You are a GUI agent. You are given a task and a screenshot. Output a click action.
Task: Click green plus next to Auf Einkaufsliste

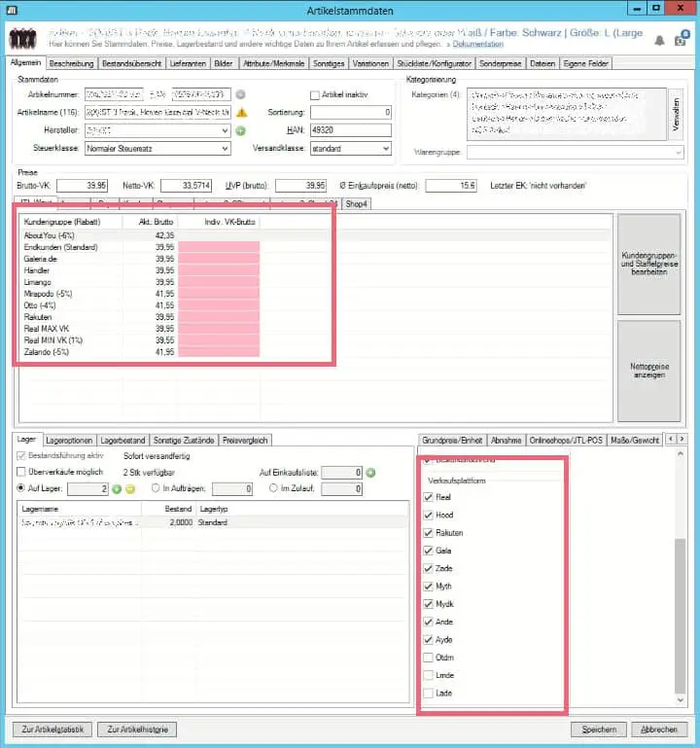click(x=370, y=473)
